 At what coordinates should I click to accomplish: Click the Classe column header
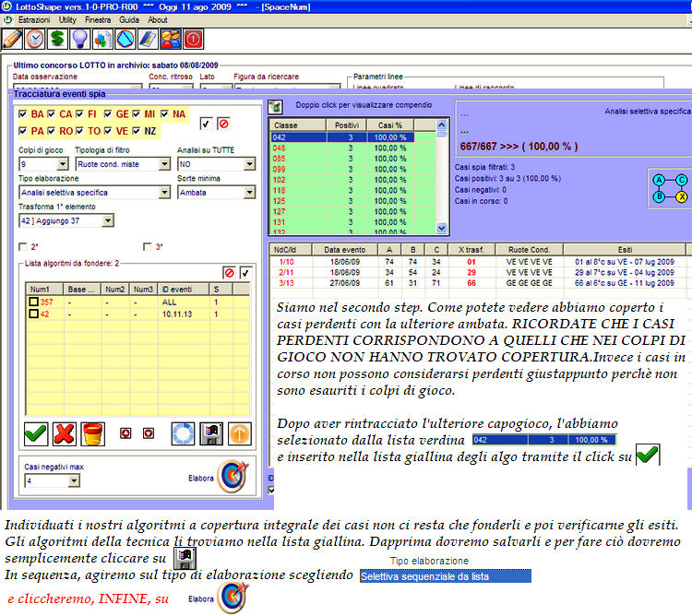click(298, 125)
